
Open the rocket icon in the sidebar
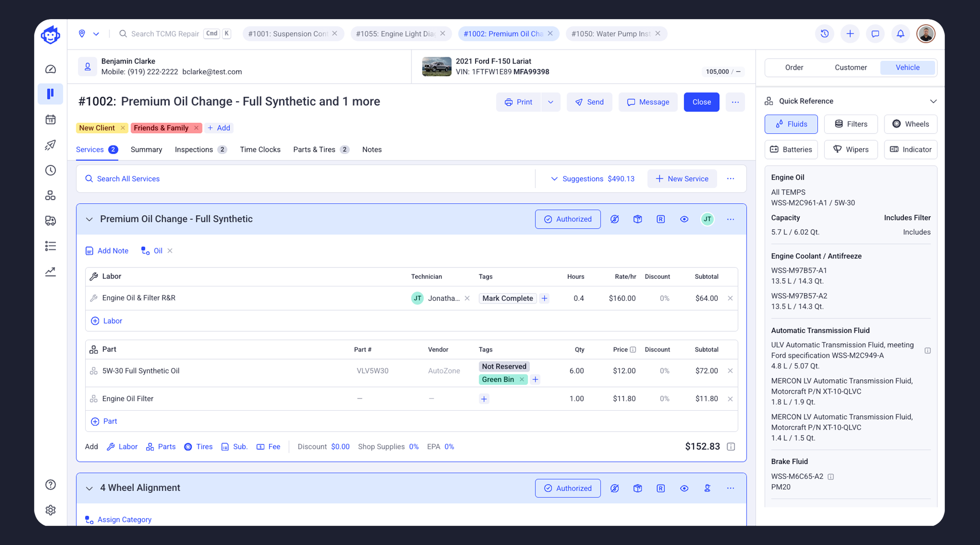(51, 145)
